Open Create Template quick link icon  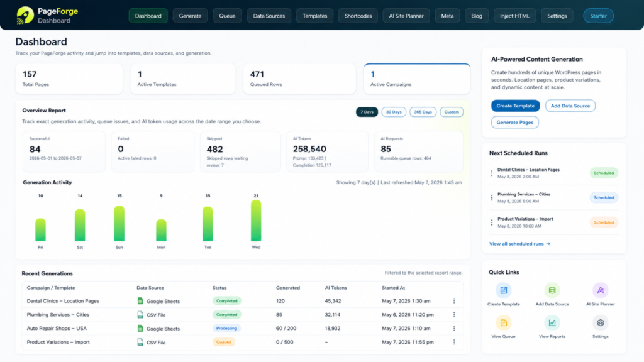pos(504,290)
